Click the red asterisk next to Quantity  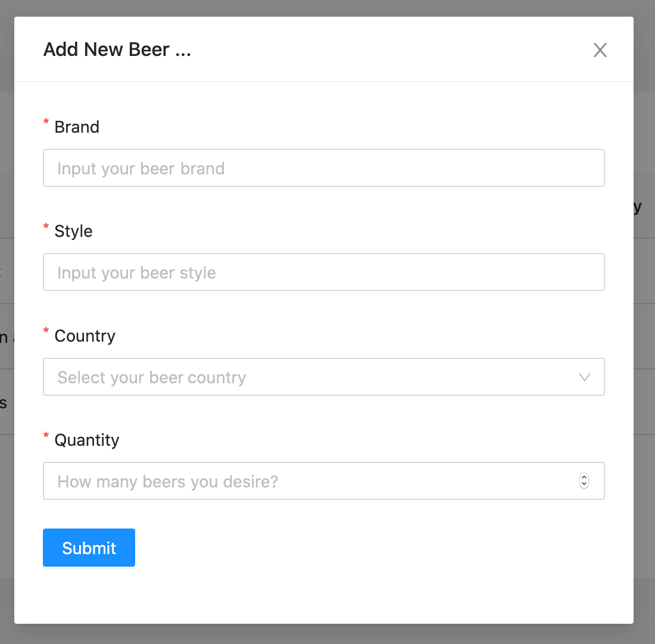click(x=46, y=436)
